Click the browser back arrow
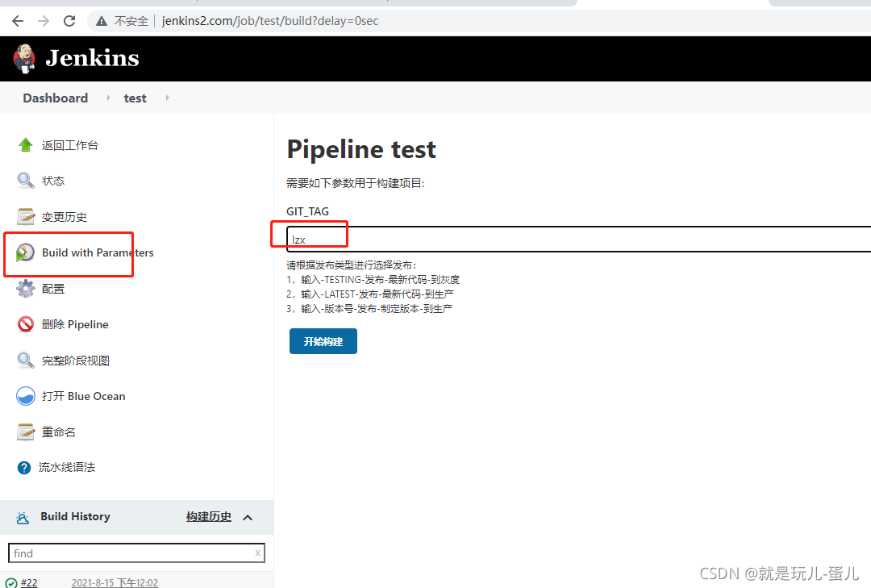 (x=18, y=21)
